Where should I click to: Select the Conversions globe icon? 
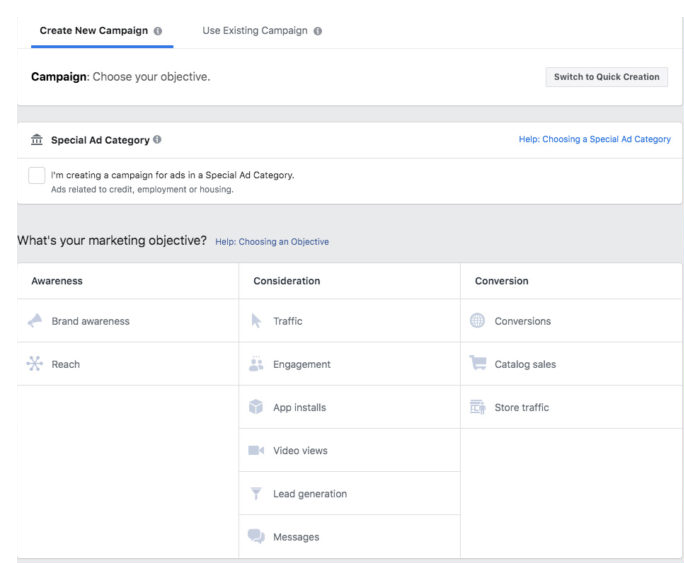477,320
